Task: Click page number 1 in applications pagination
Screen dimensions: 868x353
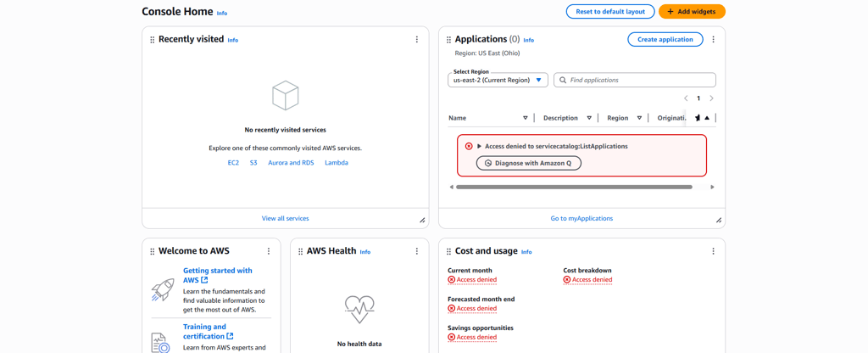Action: point(698,98)
